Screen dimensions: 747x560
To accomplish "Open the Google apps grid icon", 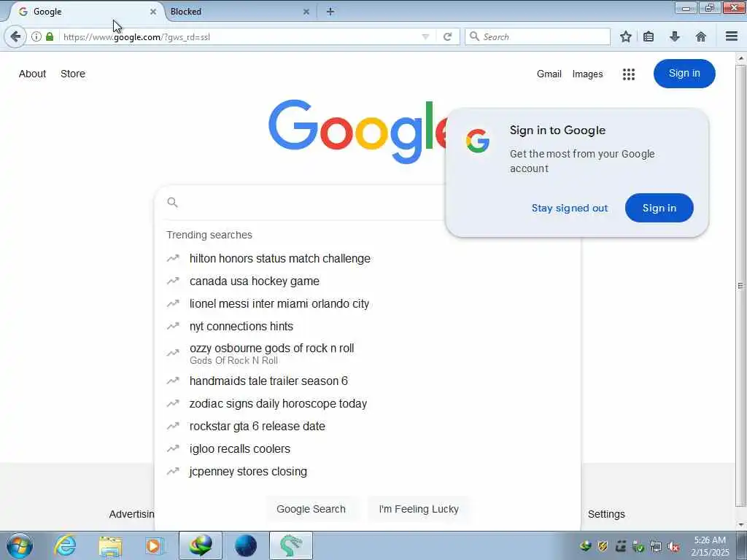I will [629, 74].
